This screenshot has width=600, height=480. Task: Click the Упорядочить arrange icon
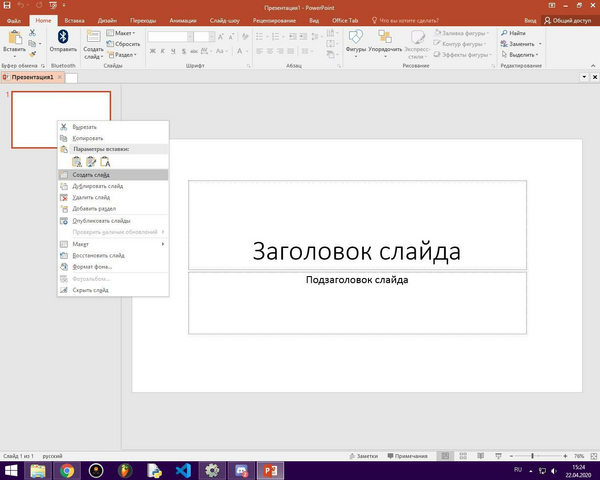(385, 37)
